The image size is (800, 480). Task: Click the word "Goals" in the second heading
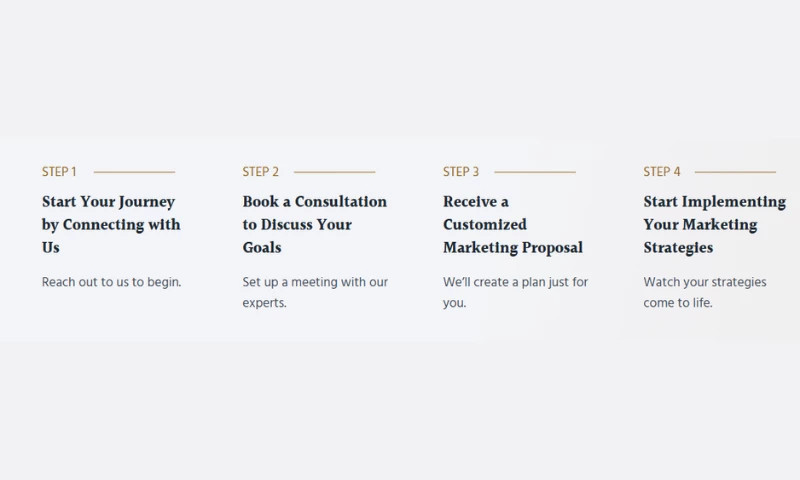point(261,248)
